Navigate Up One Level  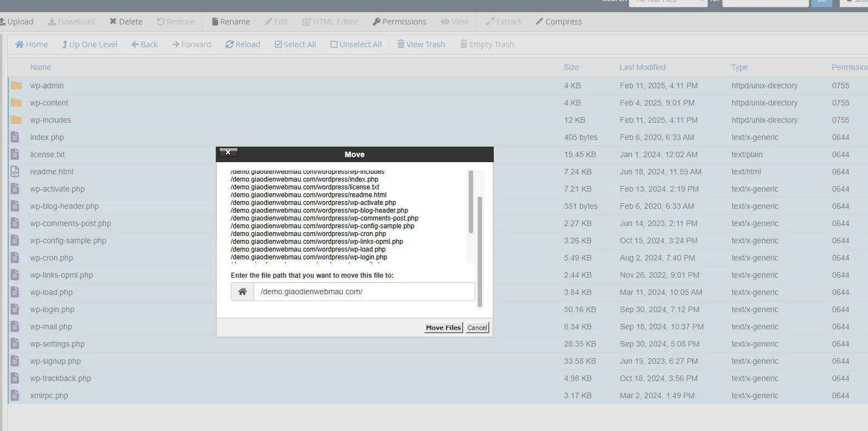point(90,44)
